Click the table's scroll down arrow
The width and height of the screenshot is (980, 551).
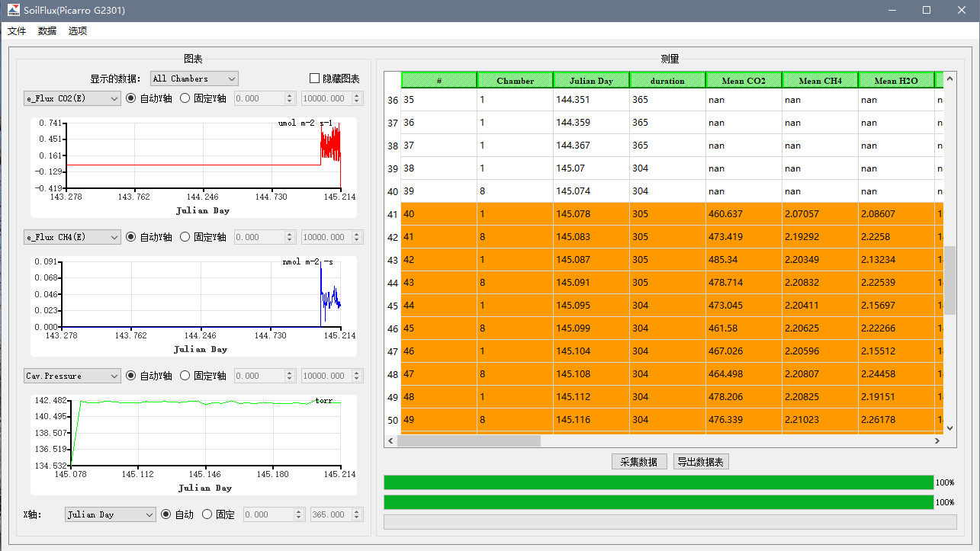949,428
